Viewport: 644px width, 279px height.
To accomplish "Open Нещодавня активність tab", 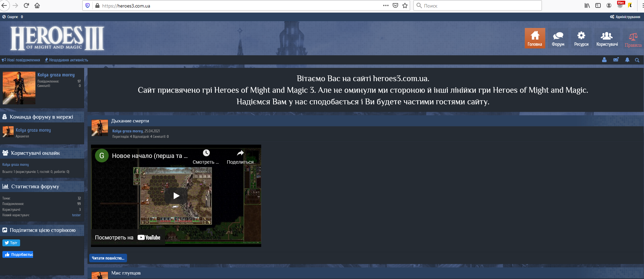I will tap(66, 60).
